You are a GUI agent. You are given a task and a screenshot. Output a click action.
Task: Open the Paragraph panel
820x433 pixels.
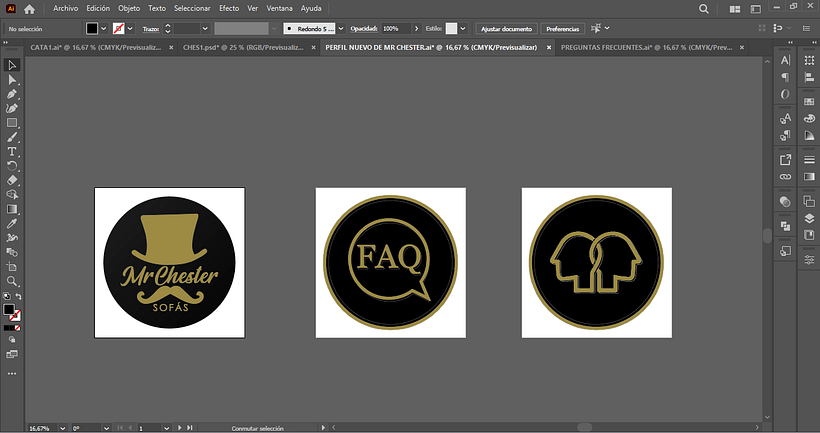785,77
